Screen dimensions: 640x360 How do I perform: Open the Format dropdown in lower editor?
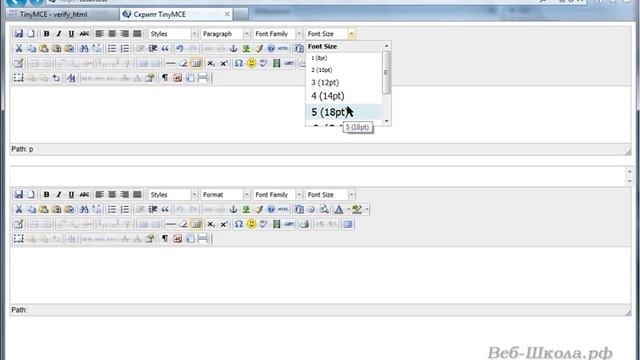[x=225, y=195]
